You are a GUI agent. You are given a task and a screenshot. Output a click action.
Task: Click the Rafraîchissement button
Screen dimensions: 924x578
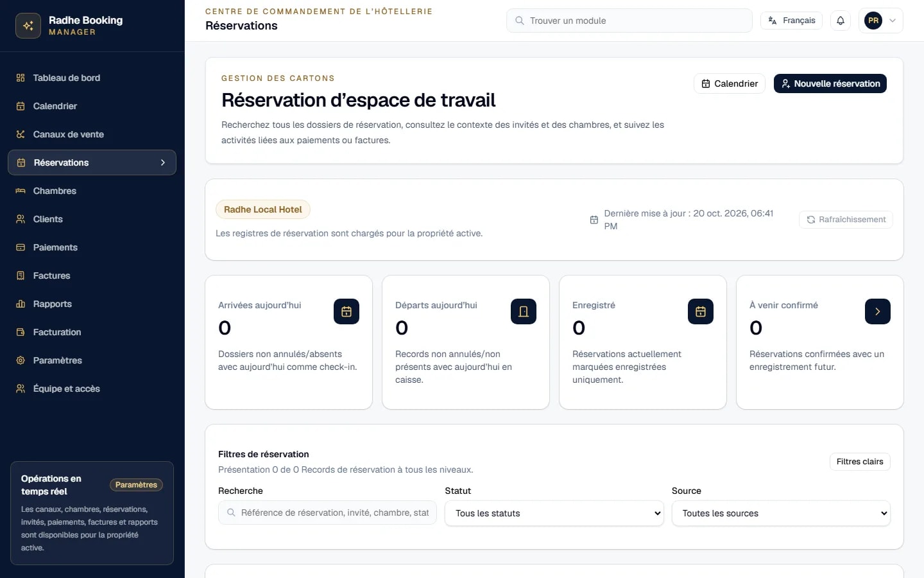(846, 220)
